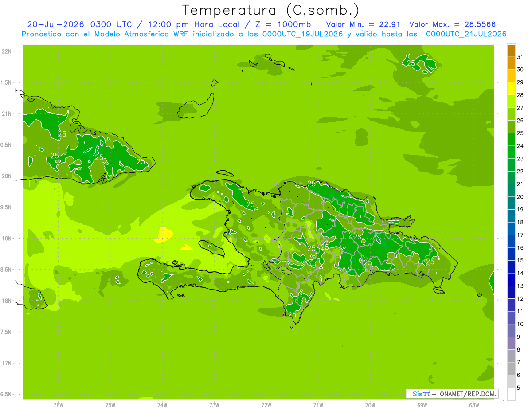Image resolution: width=532 pixels, height=411 pixels.
Task: Pick the lime colorbar swatch between 27 and 28
Action: [511, 102]
